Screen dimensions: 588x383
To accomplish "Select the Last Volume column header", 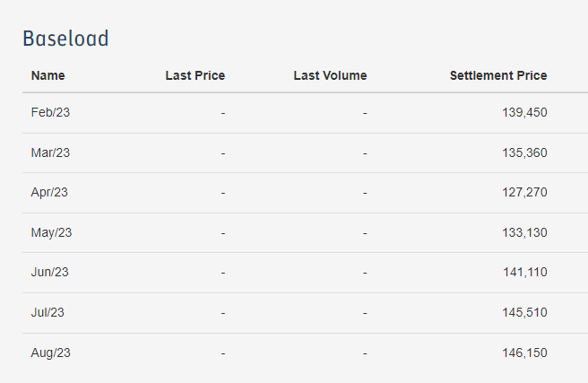I will (330, 75).
